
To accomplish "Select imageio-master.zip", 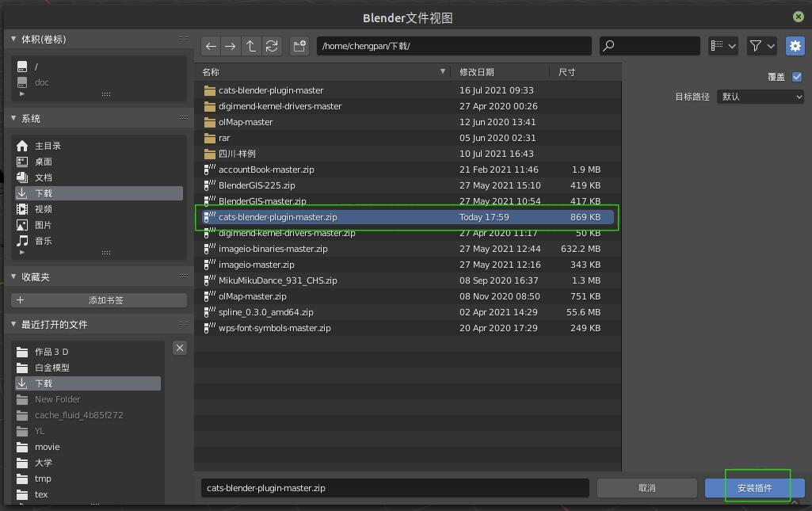I will point(408,265).
